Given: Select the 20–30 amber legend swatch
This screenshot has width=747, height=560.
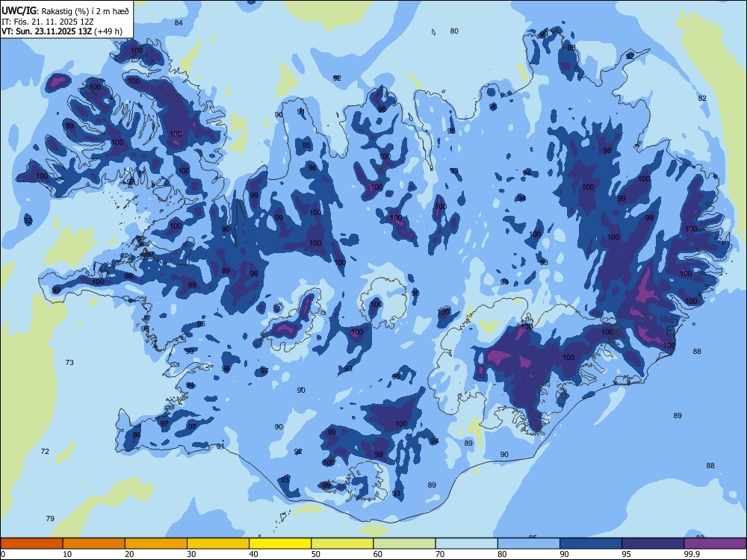Looking at the screenshot, I should point(156,544).
